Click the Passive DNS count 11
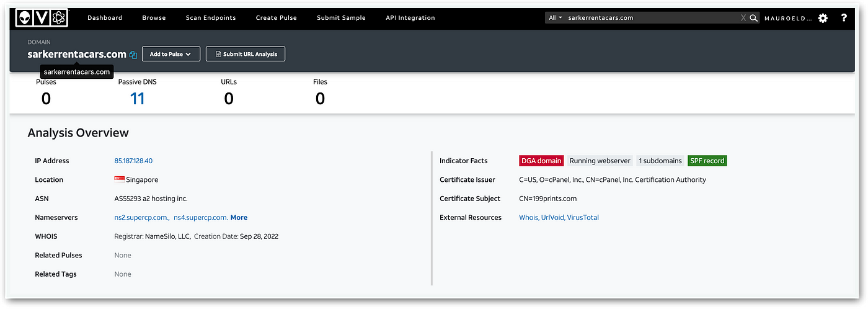 pos(137,98)
